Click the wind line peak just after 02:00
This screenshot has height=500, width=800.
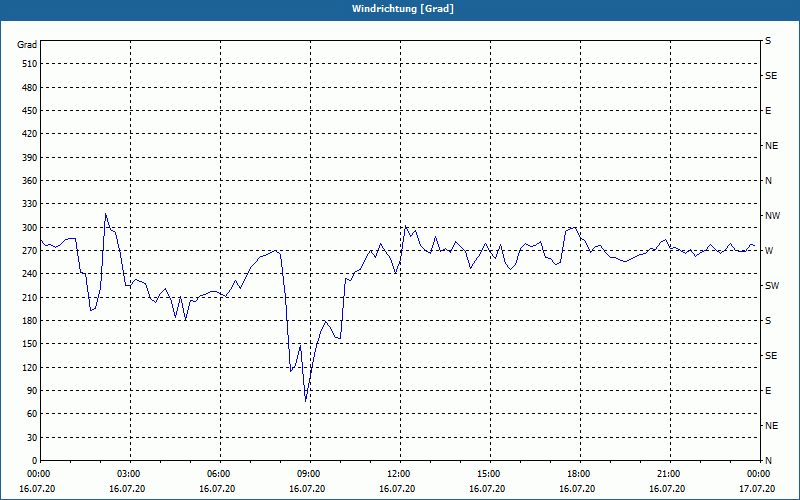(x=106, y=214)
